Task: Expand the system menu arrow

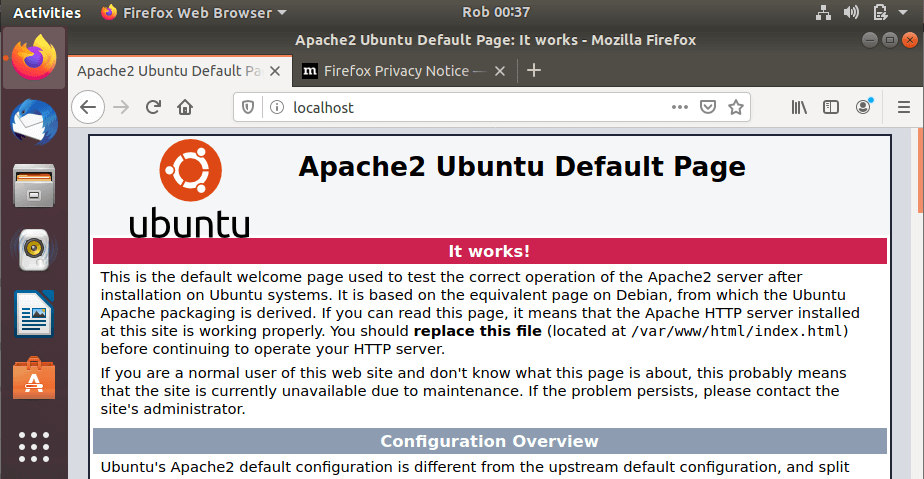Action: point(903,12)
